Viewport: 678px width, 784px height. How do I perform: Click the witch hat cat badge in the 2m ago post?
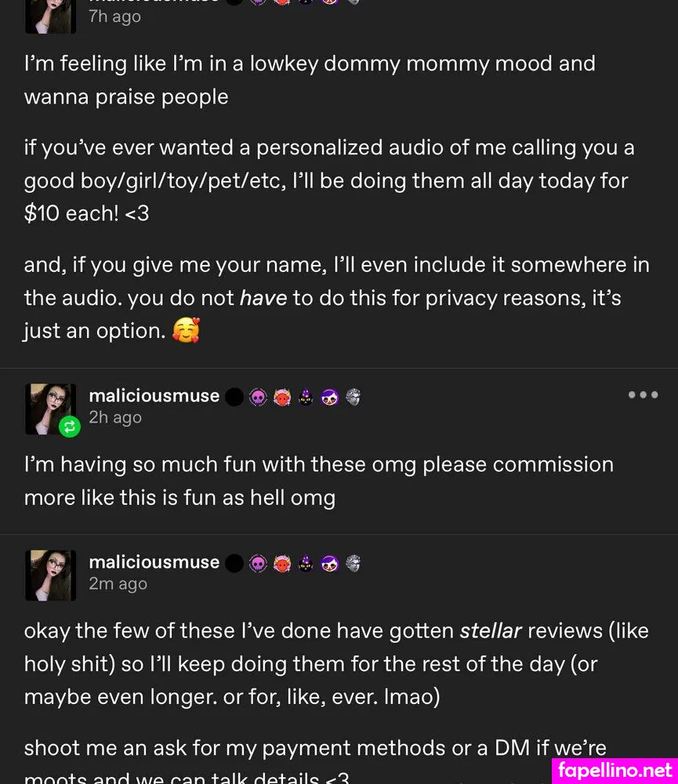[306, 563]
